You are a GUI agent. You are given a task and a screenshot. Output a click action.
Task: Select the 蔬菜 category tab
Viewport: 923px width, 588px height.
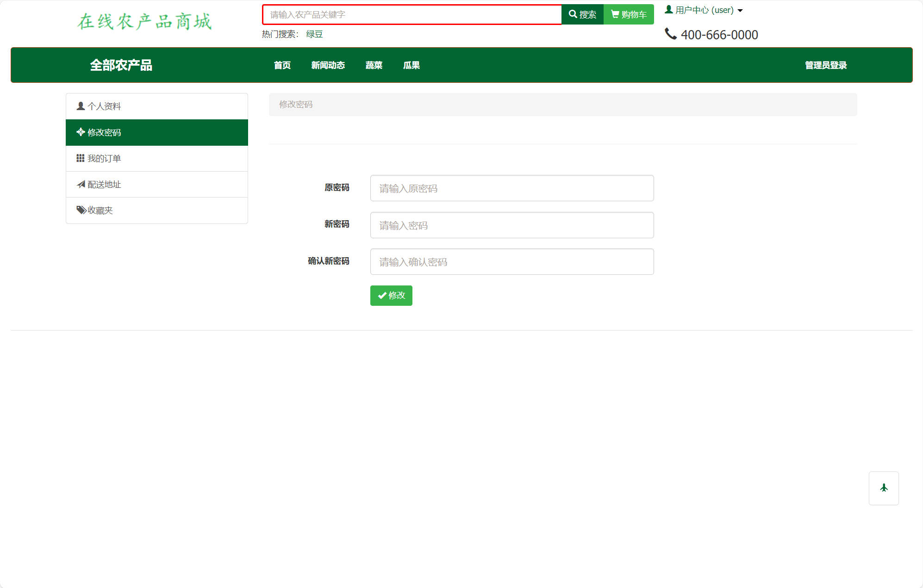pyautogui.click(x=374, y=65)
